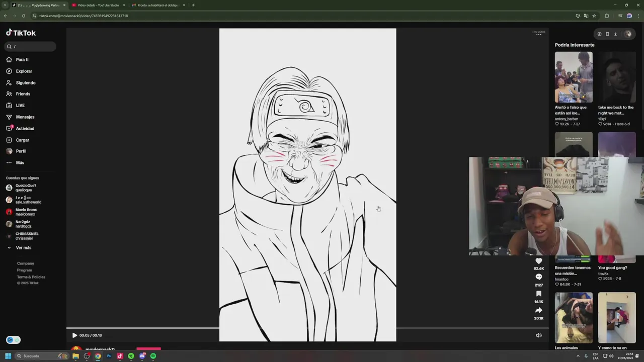Open your Perfil page
This screenshot has width=644, height=362.
click(17, 151)
